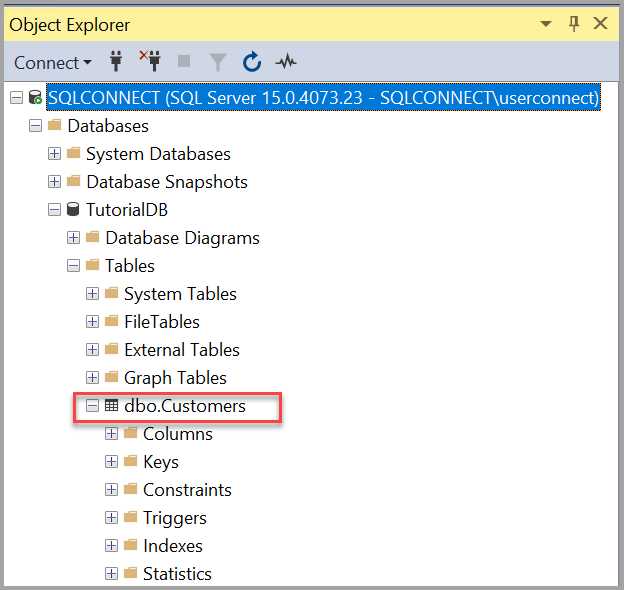
Task: Click the Database Diagrams folder icon
Action: pos(92,237)
